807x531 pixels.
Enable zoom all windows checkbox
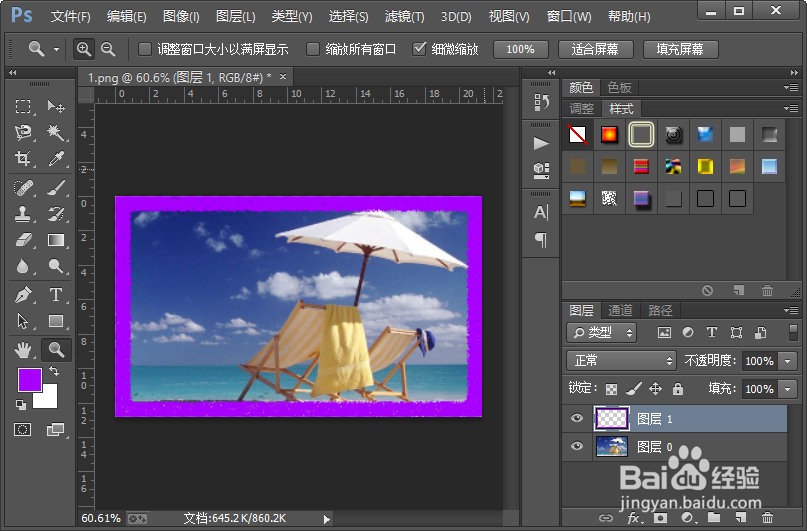click(x=313, y=49)
